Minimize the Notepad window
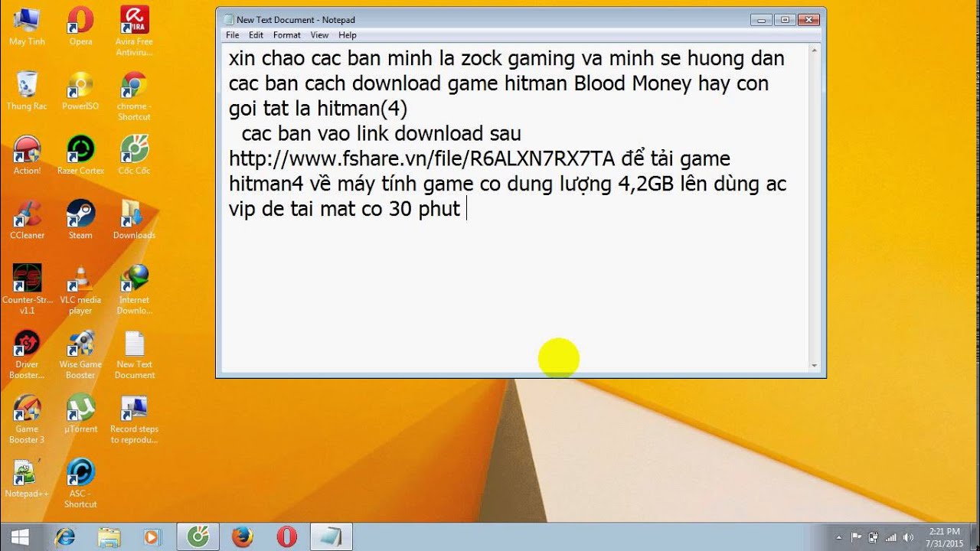Screen dimensions: 980x551 [763, 20]
